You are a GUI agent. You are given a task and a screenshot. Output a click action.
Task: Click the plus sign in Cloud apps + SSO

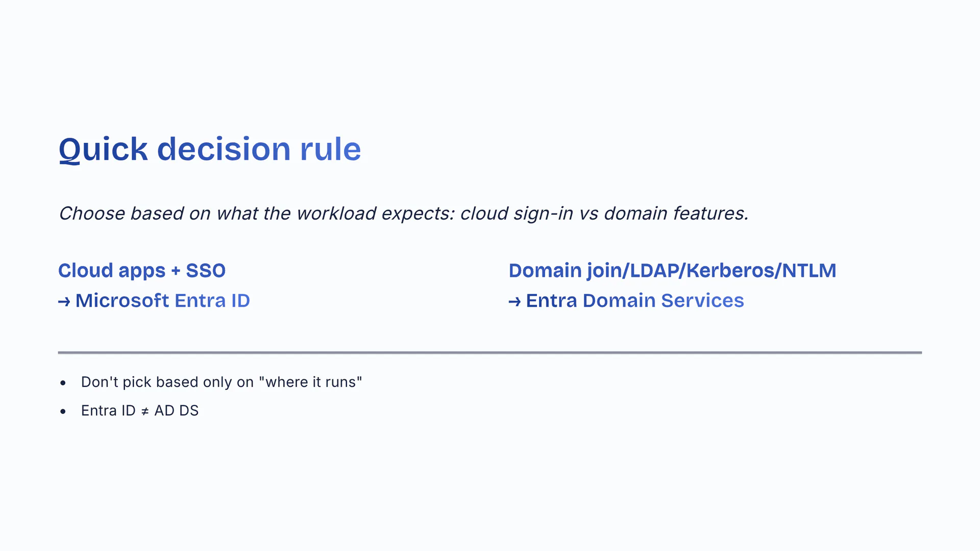pos(176,271)
